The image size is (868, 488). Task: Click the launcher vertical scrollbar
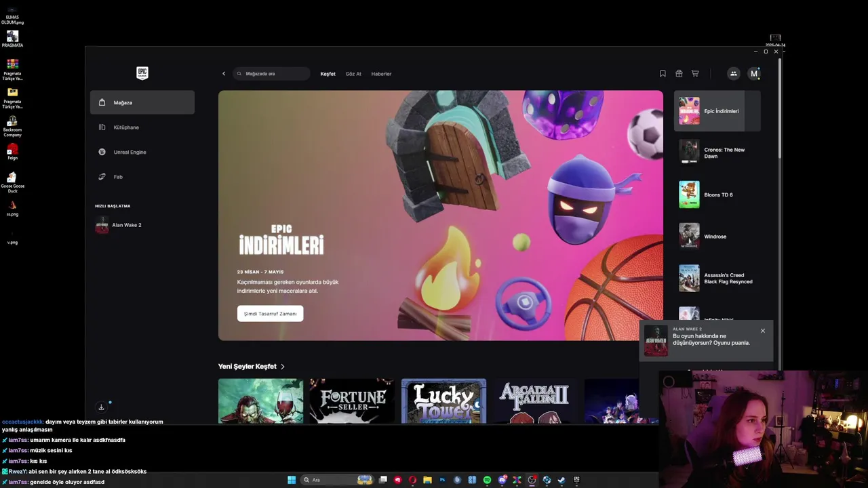pyautogui.click(x=780, y=108)
